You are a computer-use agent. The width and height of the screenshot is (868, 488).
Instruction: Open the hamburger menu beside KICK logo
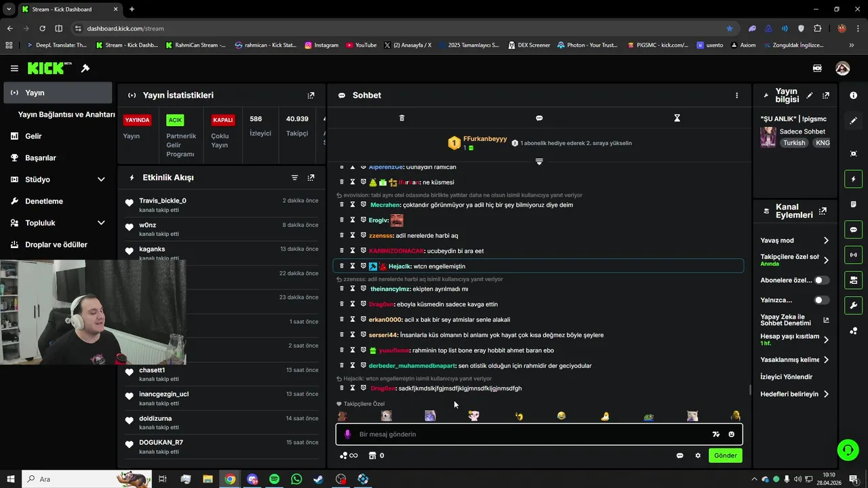(14, 68)
